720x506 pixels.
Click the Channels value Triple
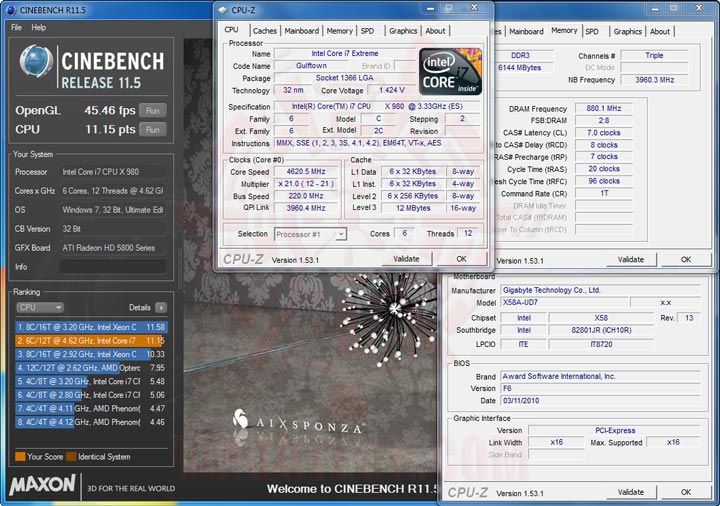click(x=654, y=56)
